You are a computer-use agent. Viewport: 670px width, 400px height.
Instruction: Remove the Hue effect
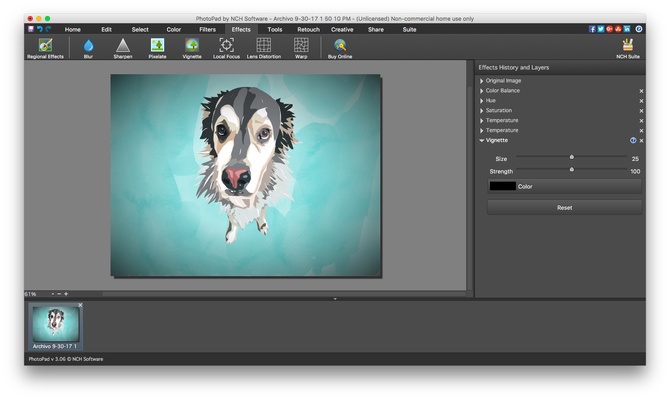[641, 101]
